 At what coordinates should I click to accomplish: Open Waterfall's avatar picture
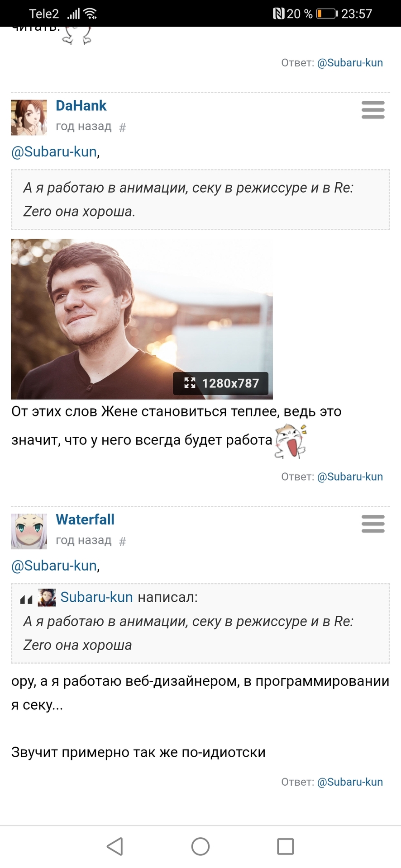29,532
